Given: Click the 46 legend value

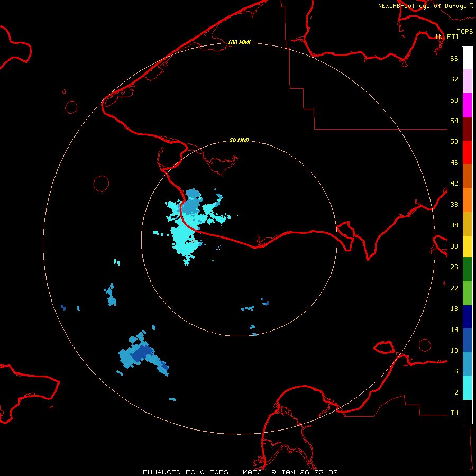Looking at the screenshot, I should pyautogui.click(x=454, y=163).
